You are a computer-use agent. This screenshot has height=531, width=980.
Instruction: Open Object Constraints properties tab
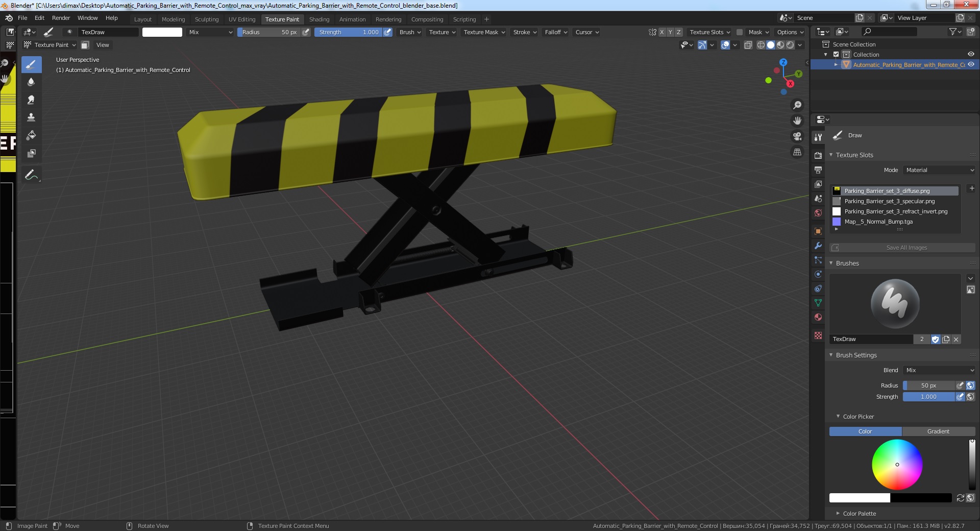pyautogui.click(x=818, y=288)
